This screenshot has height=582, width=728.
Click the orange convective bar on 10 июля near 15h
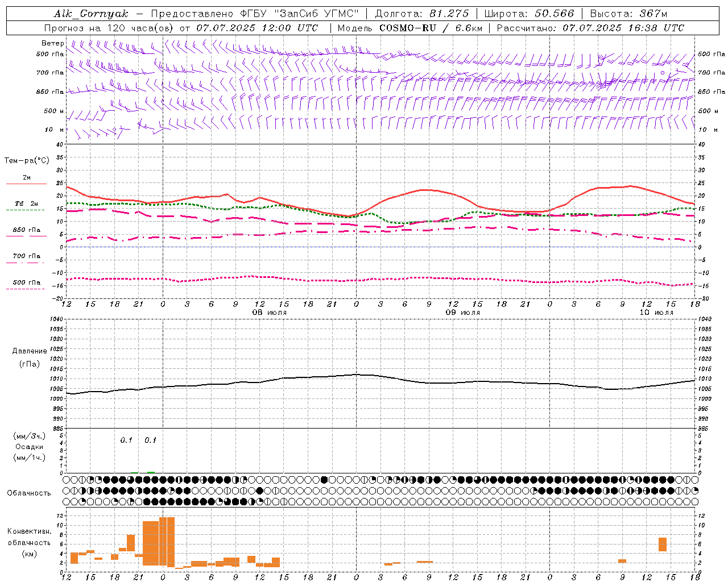(x=663, y=544)
